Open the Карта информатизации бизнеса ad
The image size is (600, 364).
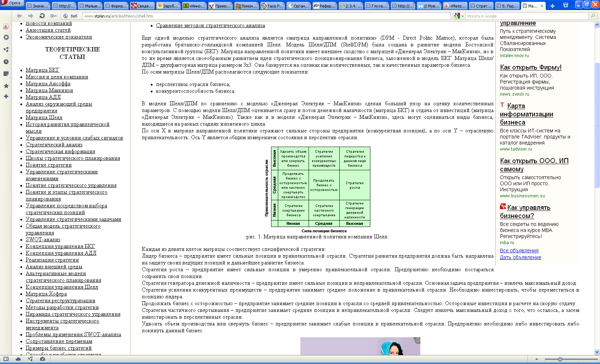[x=526, y=114]
